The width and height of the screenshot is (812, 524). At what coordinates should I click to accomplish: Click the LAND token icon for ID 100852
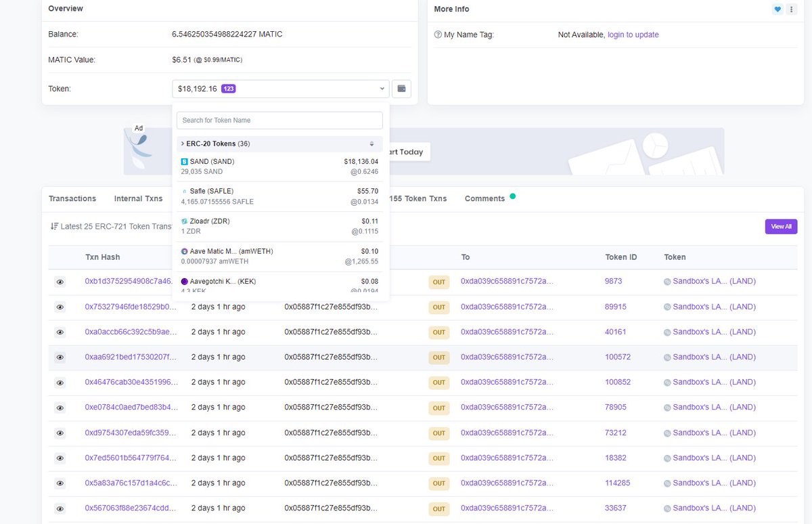[667, 383]
